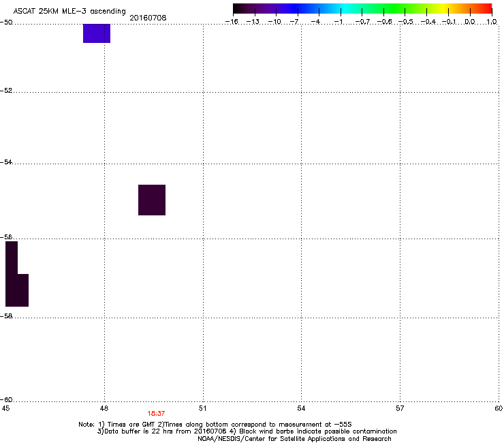Click the longitude label 51
504x443 pixels.
click(x=202, y=408)
